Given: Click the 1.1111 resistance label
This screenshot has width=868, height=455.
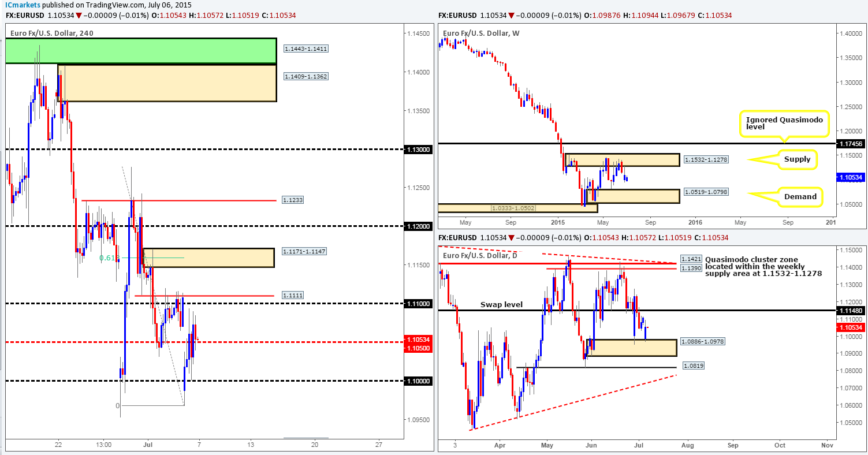Looking at the screenshot, I should (293, 295).
